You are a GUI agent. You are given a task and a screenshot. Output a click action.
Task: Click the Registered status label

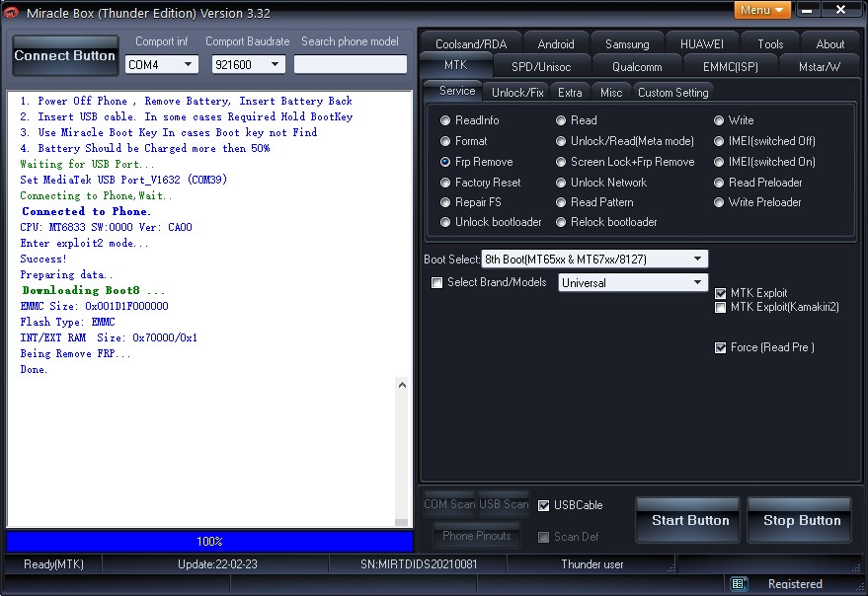pyautogui.click(x=795, y=584)
